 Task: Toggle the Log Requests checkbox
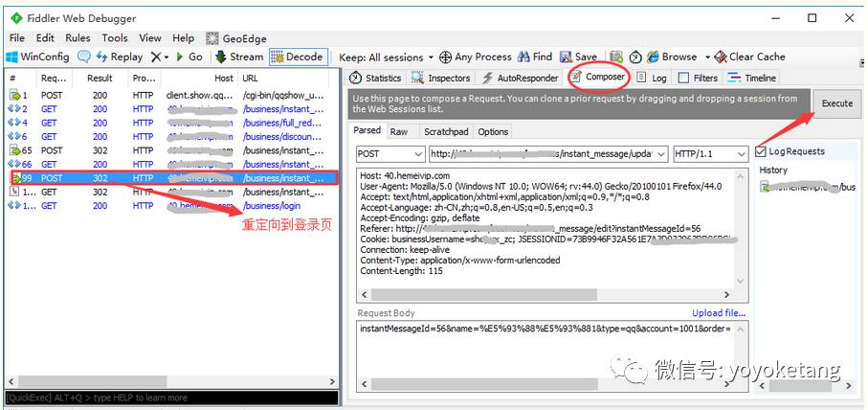(761, 151)
